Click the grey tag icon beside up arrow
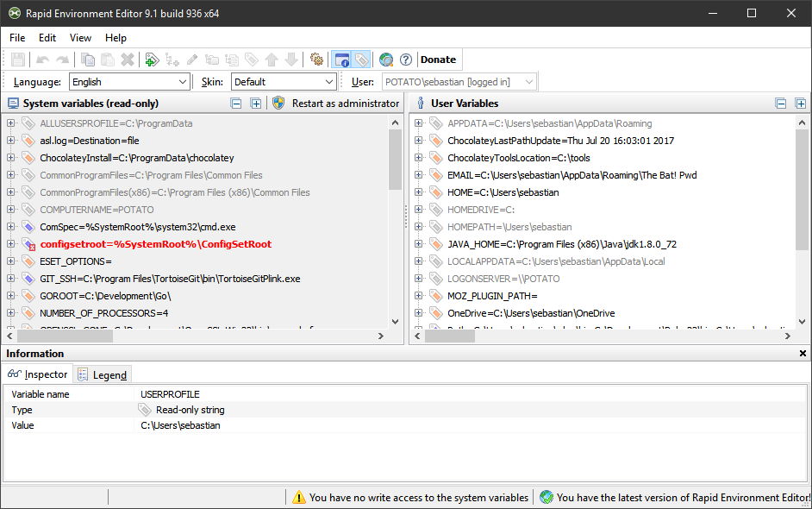Viewport: 812px width, 509px height. 252,60
